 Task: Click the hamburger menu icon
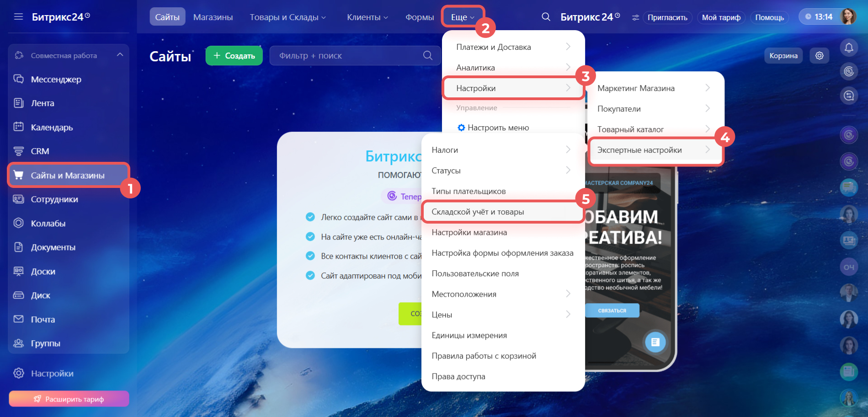point(18,17)
